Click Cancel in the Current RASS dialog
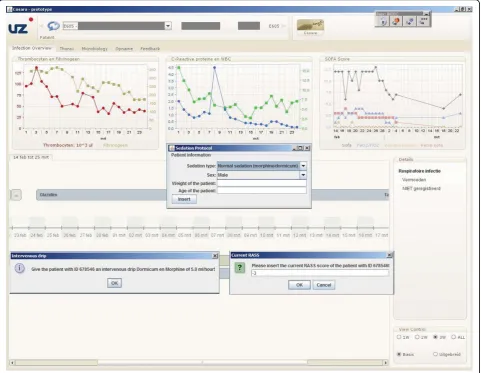 tap(324, 285)
